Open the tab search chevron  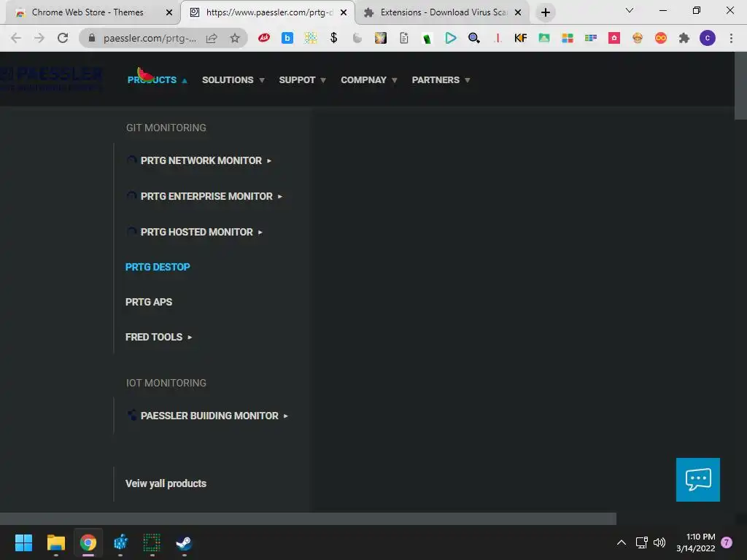[630, 10]
